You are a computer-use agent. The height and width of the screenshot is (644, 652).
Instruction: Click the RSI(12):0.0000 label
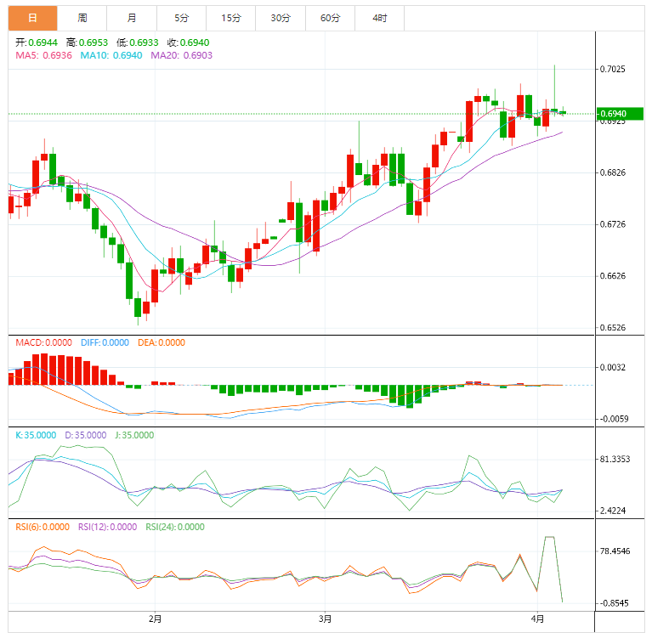(107, 527)
